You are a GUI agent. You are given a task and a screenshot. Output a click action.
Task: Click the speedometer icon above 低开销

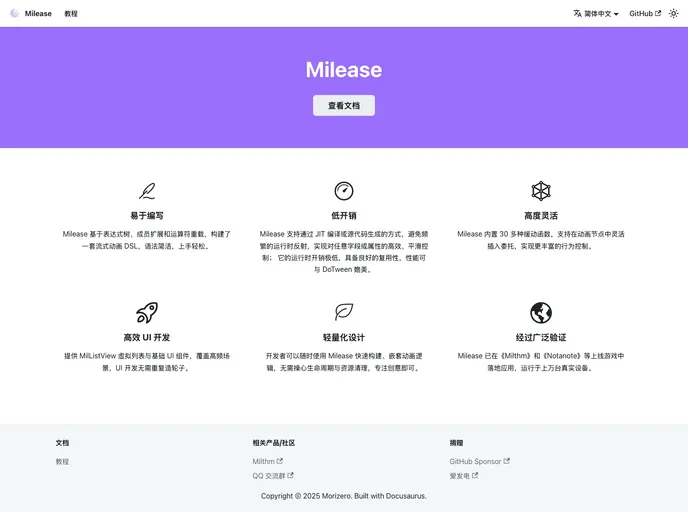[x=344, y=191]
